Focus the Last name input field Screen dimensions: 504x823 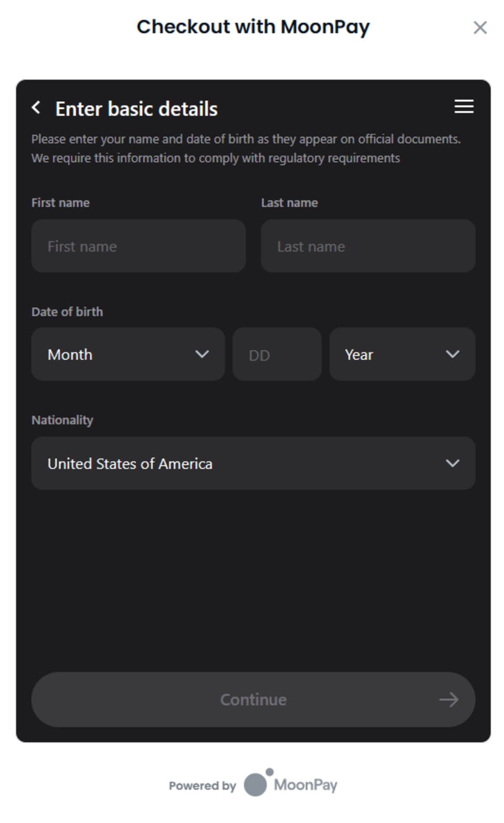point(368,246)
